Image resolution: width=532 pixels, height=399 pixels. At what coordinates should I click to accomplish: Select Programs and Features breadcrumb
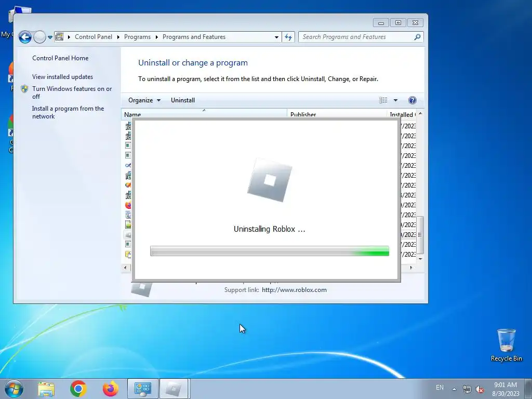click(x=194, y=37)
